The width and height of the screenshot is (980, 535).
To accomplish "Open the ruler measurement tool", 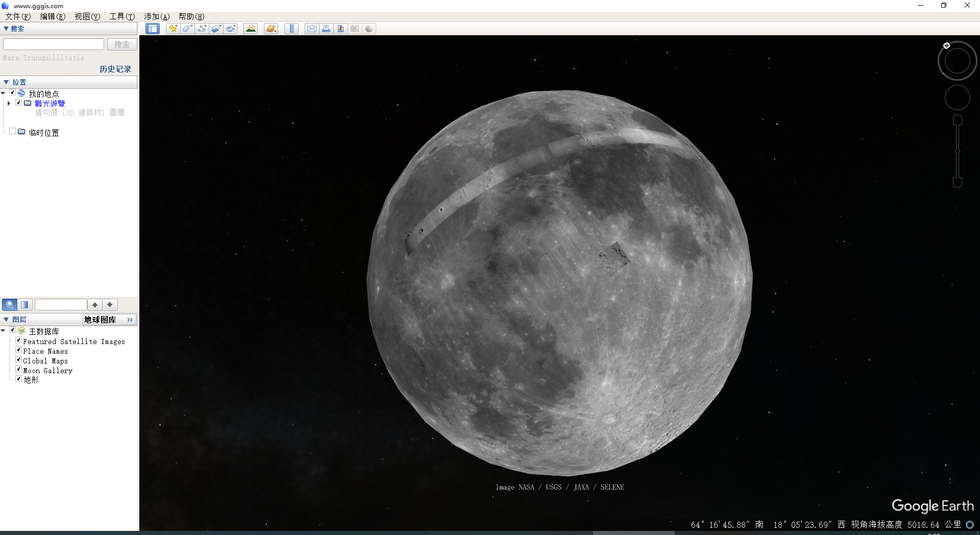I will click(291, 29).
